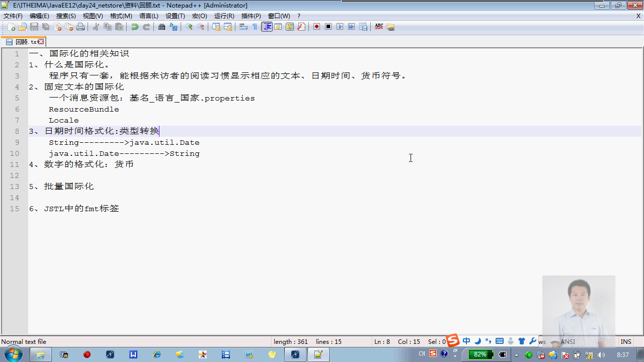The image size is (644, 362).
Task: Click line text 'ResourceBundle'
Action: pyautogui.click(x=84, y=109)
